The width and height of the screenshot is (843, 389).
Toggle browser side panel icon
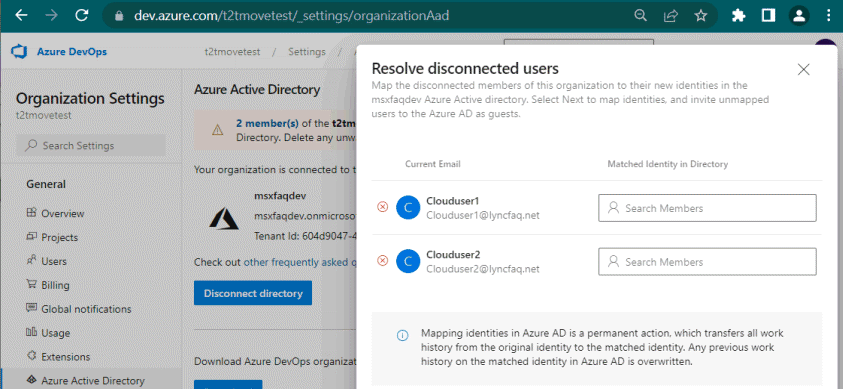768,16
